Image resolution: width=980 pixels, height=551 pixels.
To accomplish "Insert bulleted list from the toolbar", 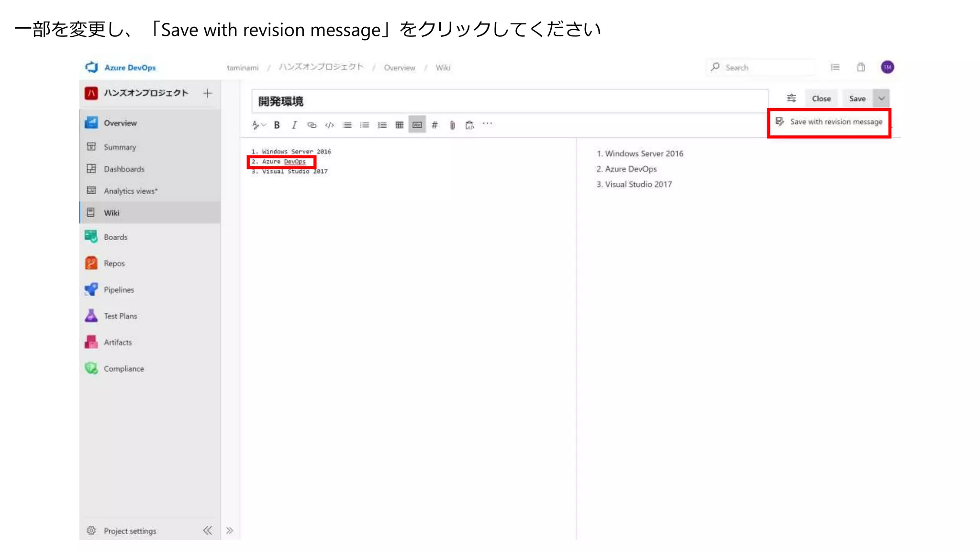I will click(347, 125).
